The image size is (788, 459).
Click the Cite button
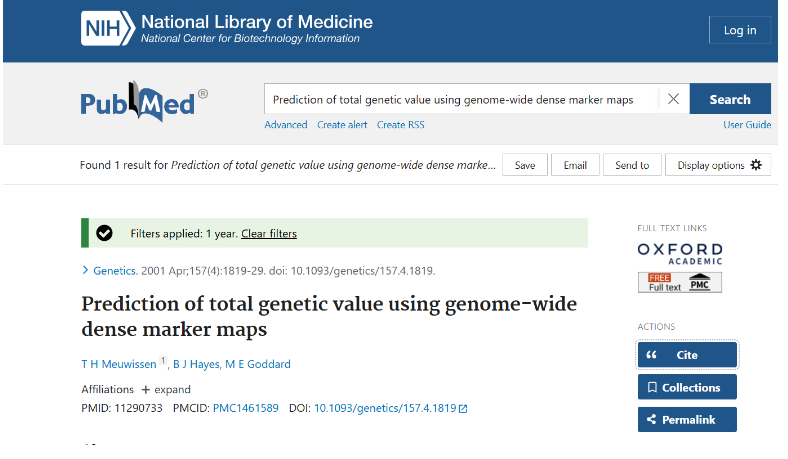click(x=687, y=355)
